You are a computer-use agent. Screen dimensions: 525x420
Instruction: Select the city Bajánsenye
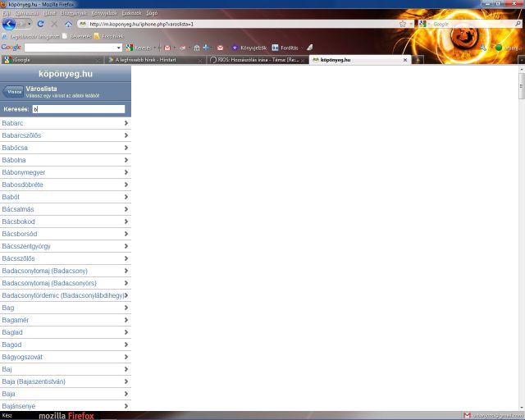(66, 406)
